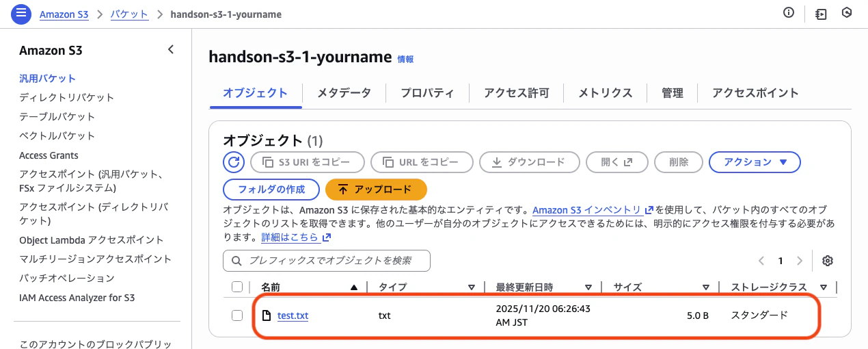Open the アクション dropdown menu
Viewport: 868px width, 349px height.
(x=755, y=162)
